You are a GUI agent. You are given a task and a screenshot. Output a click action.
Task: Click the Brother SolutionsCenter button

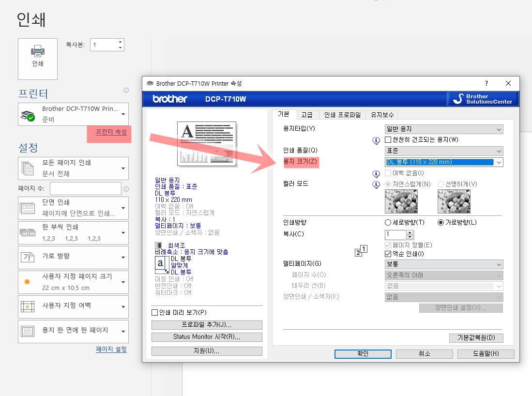(x=483, y=99)
